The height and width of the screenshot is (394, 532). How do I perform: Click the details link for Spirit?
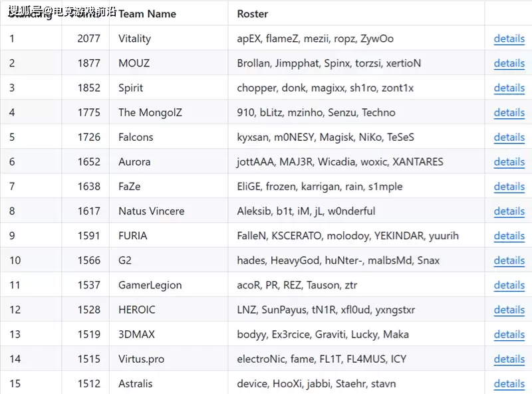click(x=509, y=88)
